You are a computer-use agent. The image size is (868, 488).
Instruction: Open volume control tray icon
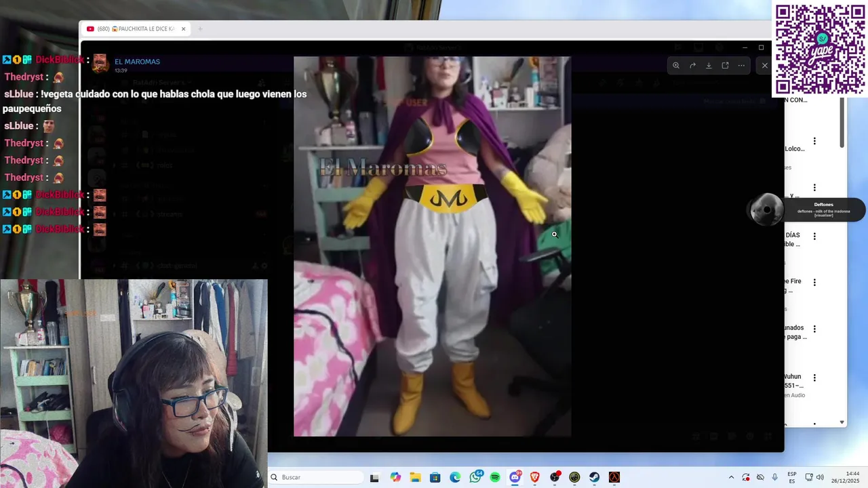(820, 477)
